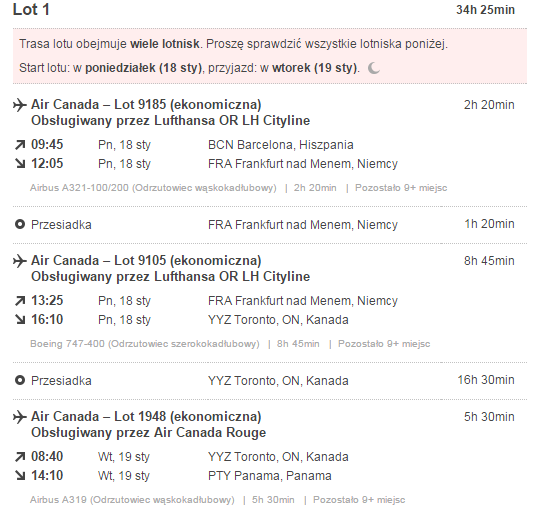Screen dimensions: 533x529
Task: Click the bold wiele lotnisk warning text
Action: coord(165,44)
